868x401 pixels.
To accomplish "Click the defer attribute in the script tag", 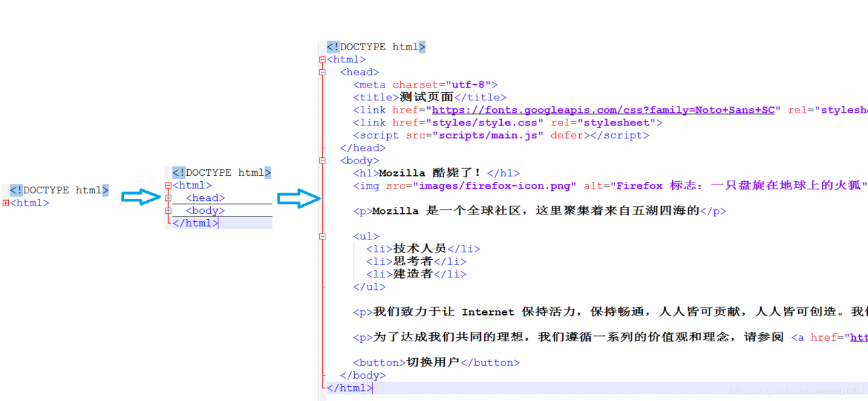I will (567, 135).
